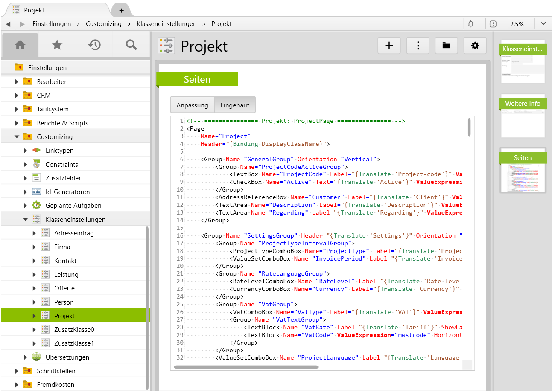Switch to the Anpassung tab
552x392 pixels.
click(192, 105)
